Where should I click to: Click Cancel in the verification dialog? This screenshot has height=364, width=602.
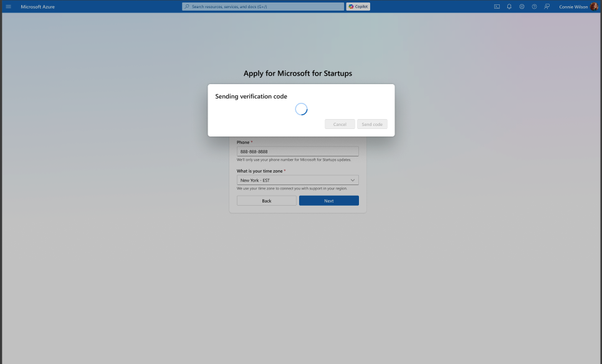(340, 124)
